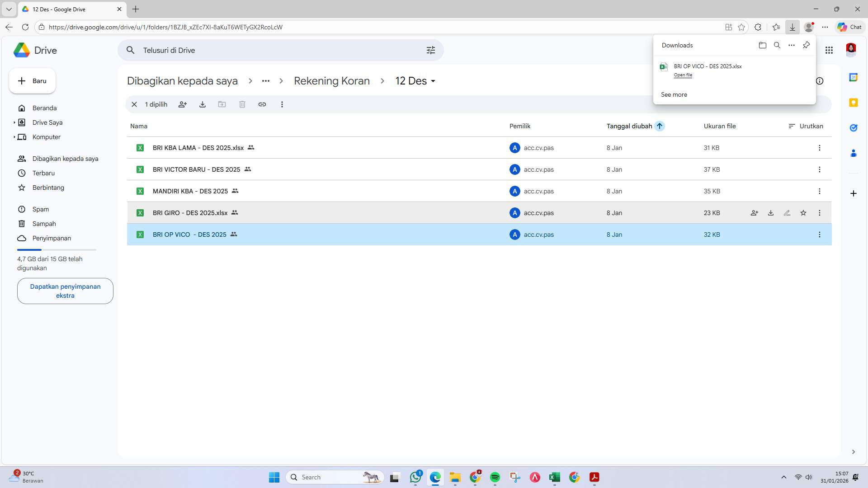Image resolution: width=868 pixels, height=488 pixels.
Task: Open the 12 Des folder dropdown menu
Action: (x=433, y=81)
